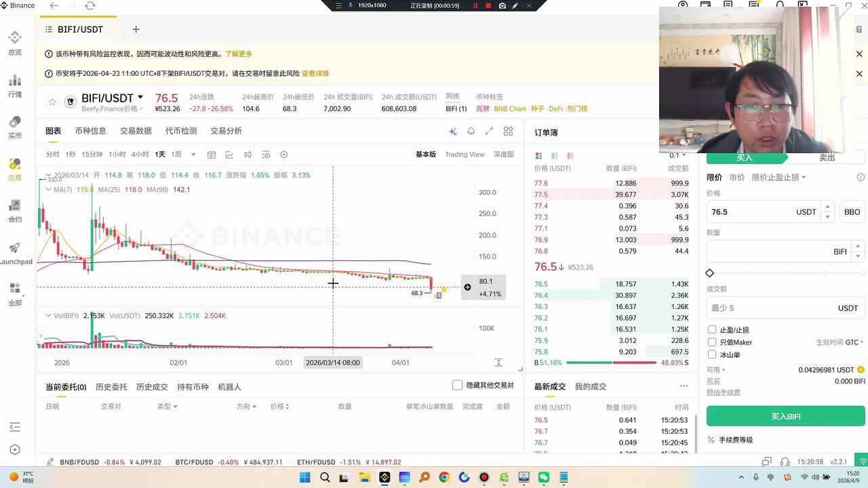Click 买入BIFI green button
The width and height of the screenshot is (868, 488).
(x=786, y=416)
